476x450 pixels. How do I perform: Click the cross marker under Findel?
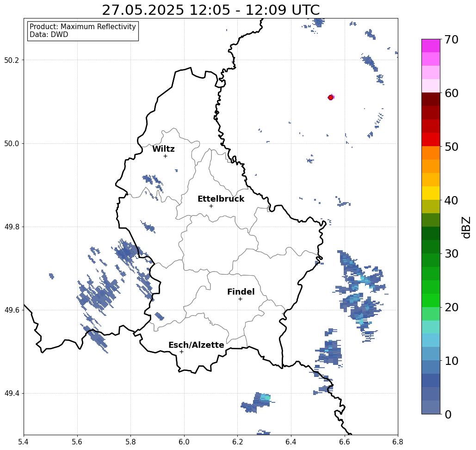pos(240,299)
